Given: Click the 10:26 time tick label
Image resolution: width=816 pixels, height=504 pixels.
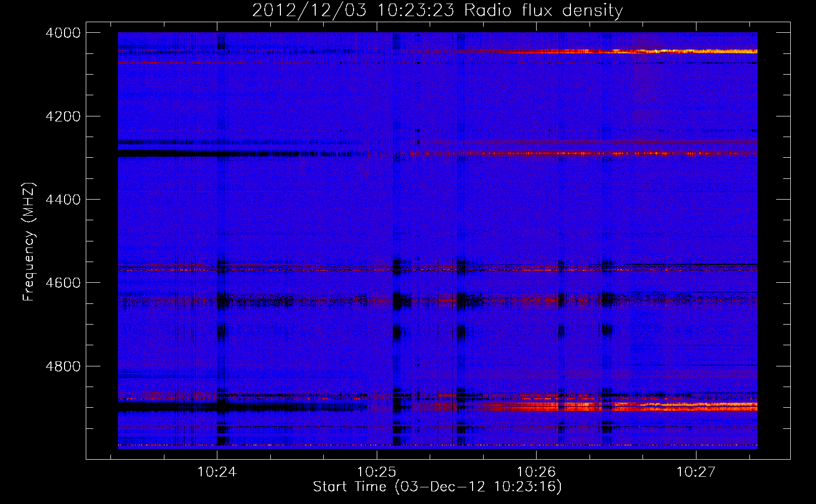Looking at the screenshot, I should [536, 472].
